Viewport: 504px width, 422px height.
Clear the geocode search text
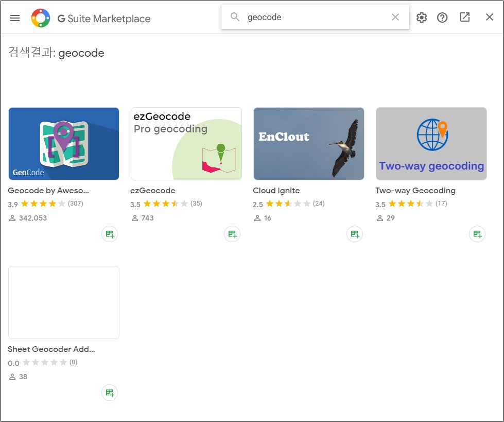click(x=395, y=17)
